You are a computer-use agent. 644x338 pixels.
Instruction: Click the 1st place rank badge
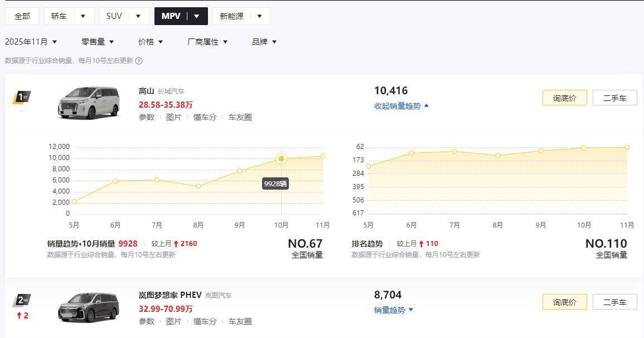click(22, 98)
